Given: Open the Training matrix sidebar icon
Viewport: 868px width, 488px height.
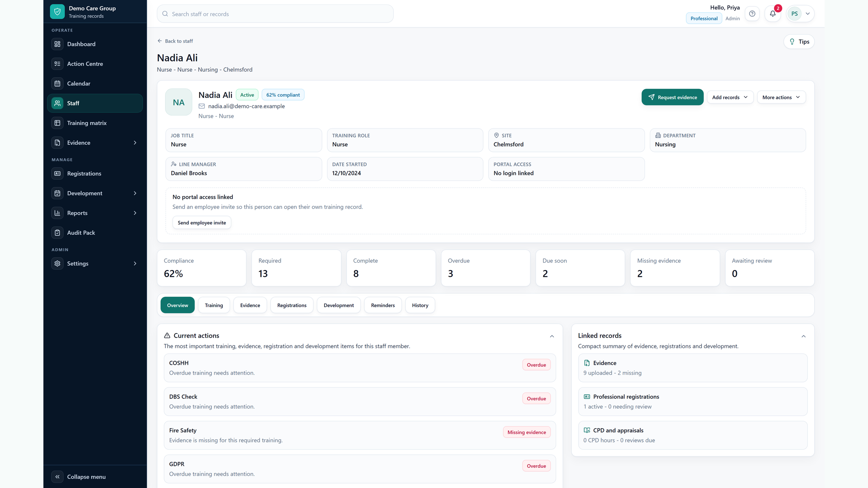Looking at the screenshot, I should (57, 123).
